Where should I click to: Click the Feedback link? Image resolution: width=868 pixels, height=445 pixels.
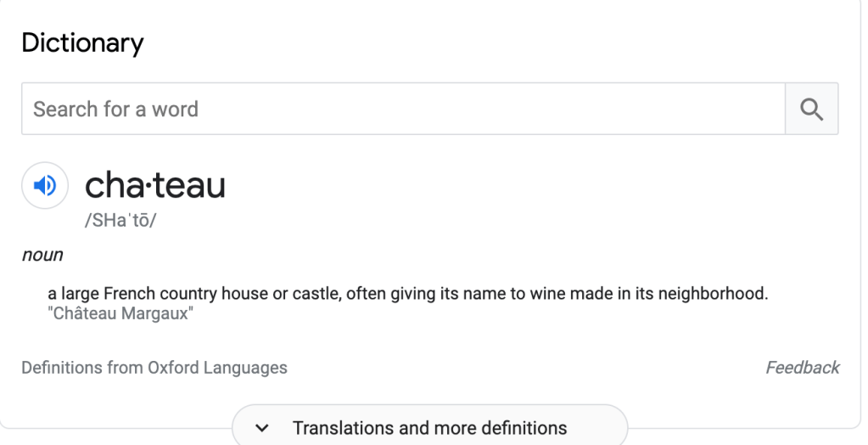pyautogui.click(x=802, y=368)
